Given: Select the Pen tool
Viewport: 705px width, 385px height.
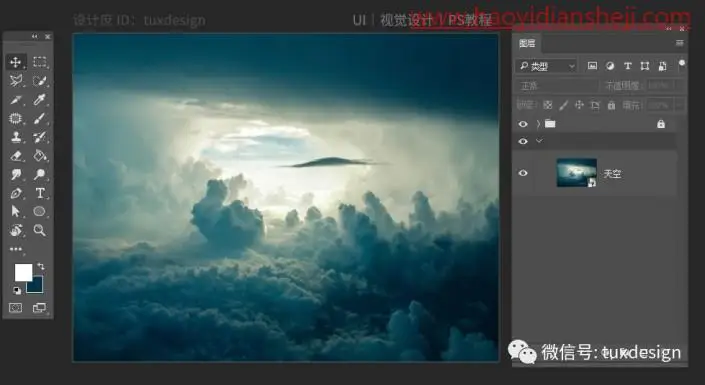Looking at the screenshot, I should 16,193.
